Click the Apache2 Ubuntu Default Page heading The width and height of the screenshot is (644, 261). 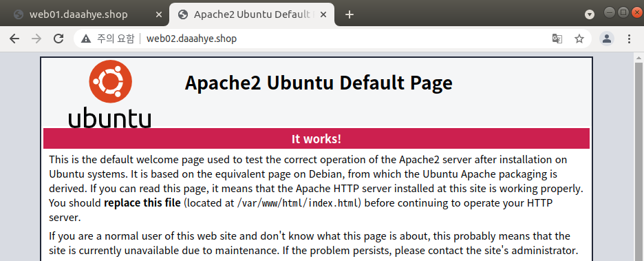319,83
